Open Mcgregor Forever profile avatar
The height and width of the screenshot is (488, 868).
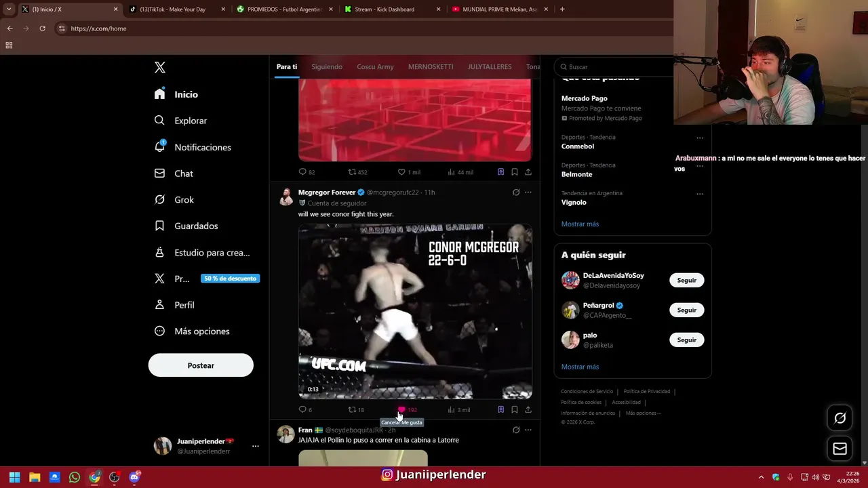pos(286,197)
